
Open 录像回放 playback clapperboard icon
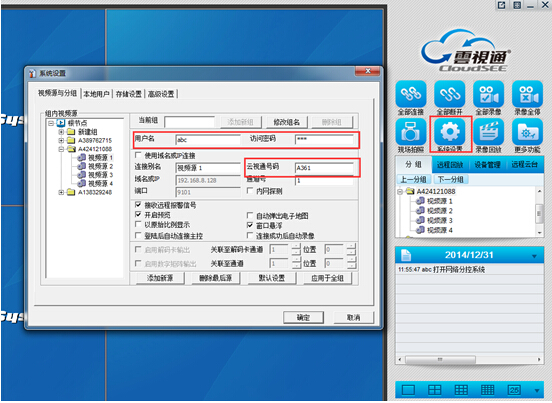pos(488,132)
